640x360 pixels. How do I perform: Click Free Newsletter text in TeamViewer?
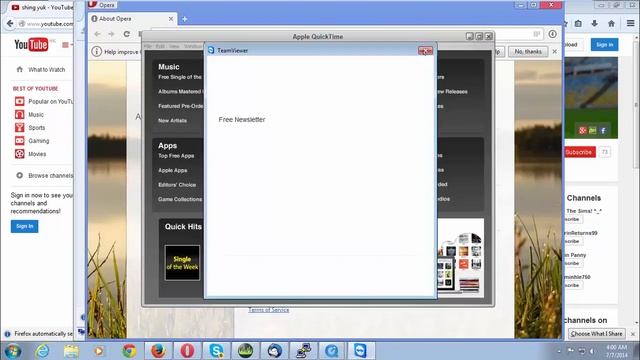click(242, 120)
